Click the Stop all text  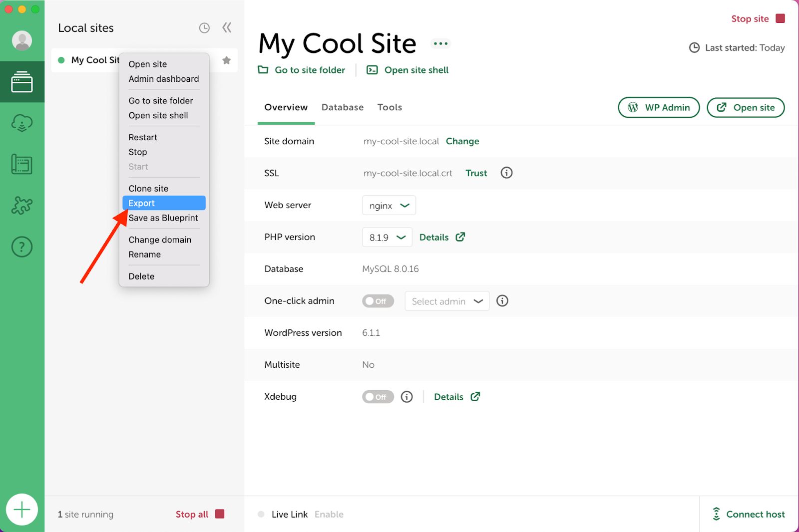[x=192, y=514]
